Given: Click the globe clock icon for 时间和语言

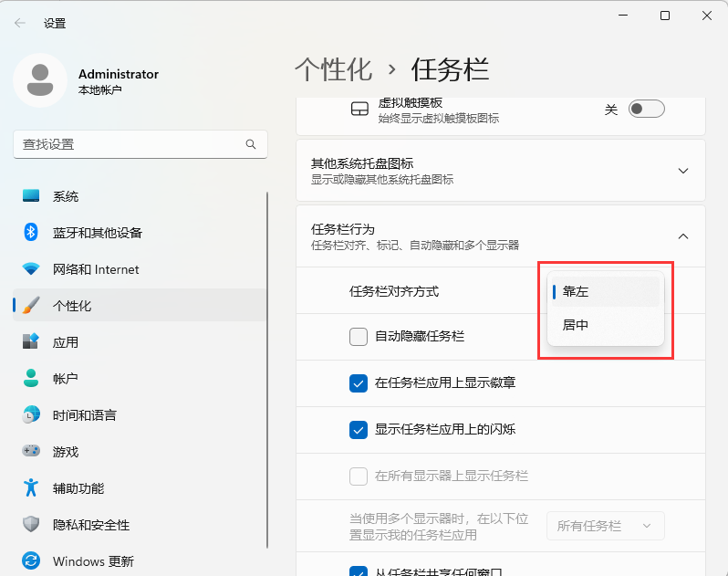Looking at the screenshot, I should 31,414.
